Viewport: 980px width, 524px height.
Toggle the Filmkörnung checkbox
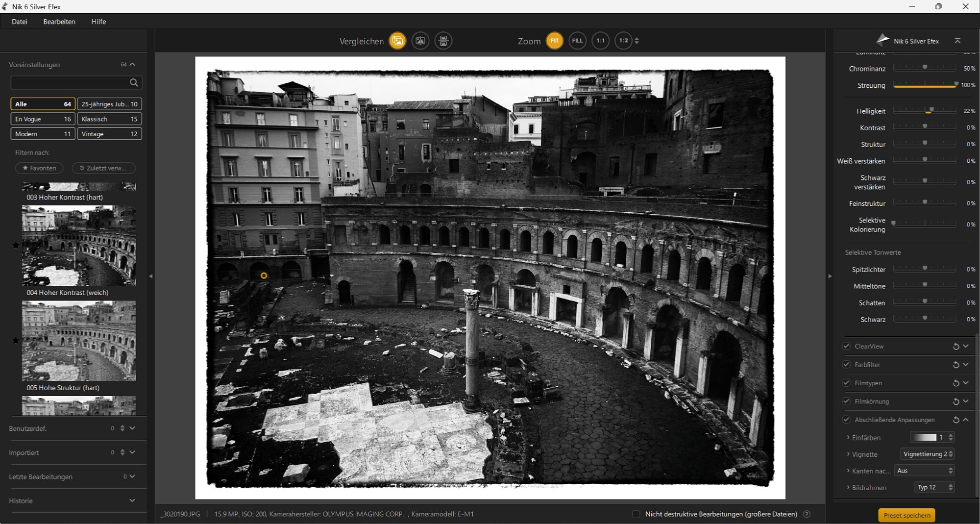(x=846, y=401)
